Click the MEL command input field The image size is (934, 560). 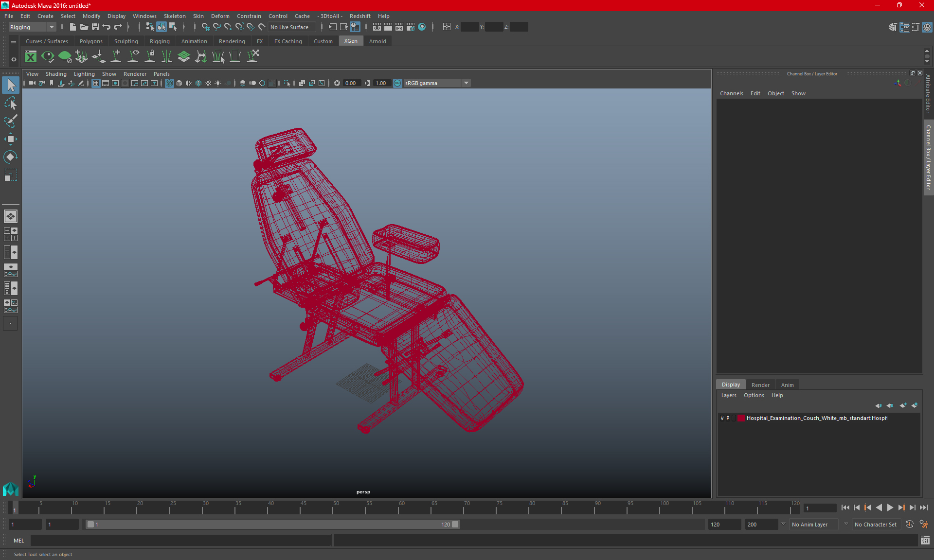click(x=181, y=540)
